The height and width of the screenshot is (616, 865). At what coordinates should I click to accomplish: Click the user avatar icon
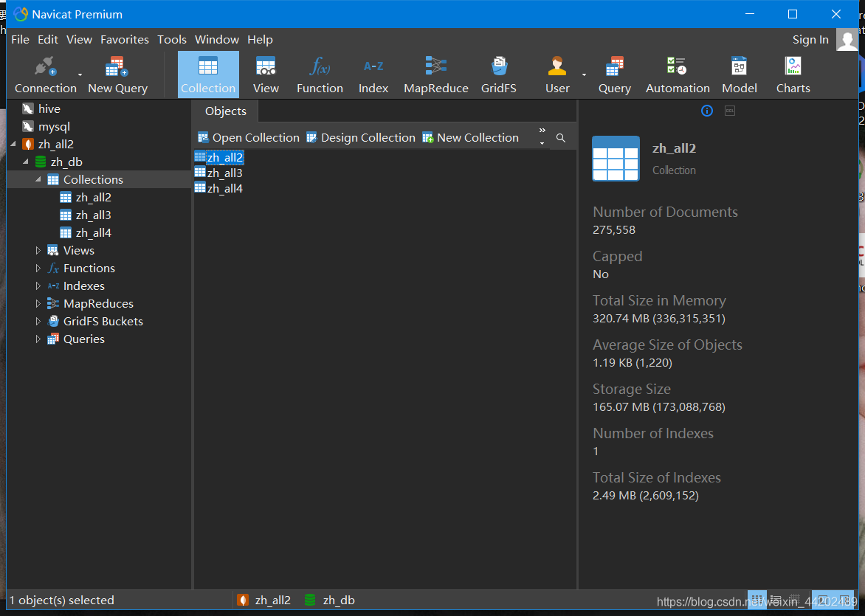[x=847, y=40]
